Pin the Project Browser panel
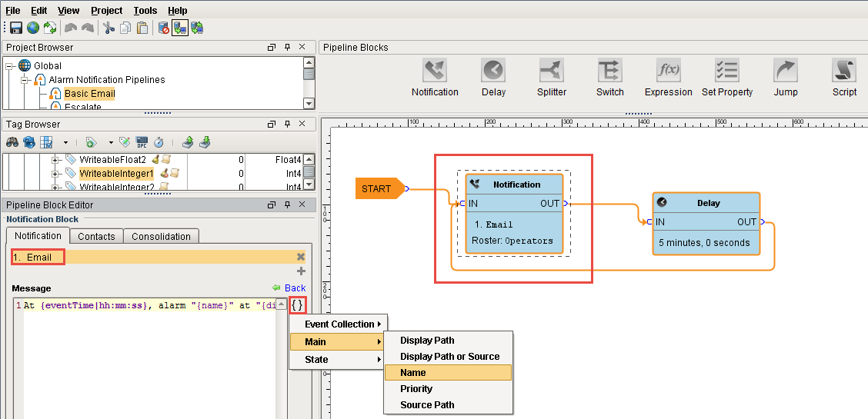Viewport: 868px width, 419px height. coord(287,47)
